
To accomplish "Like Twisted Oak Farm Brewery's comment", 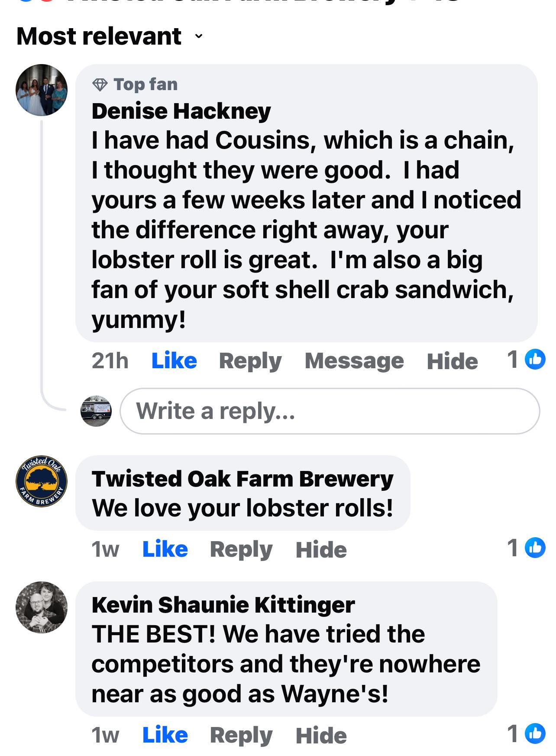I will (165, 549).
